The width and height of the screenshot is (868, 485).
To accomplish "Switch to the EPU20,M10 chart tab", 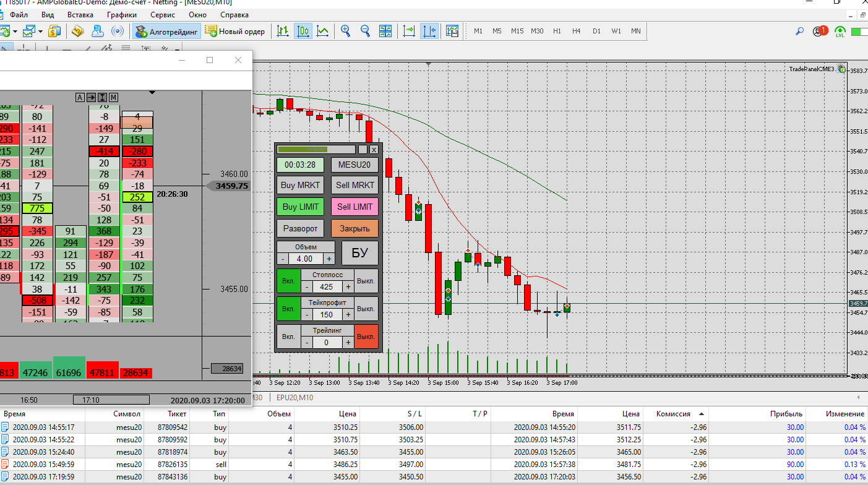I will tap(294, 397).
